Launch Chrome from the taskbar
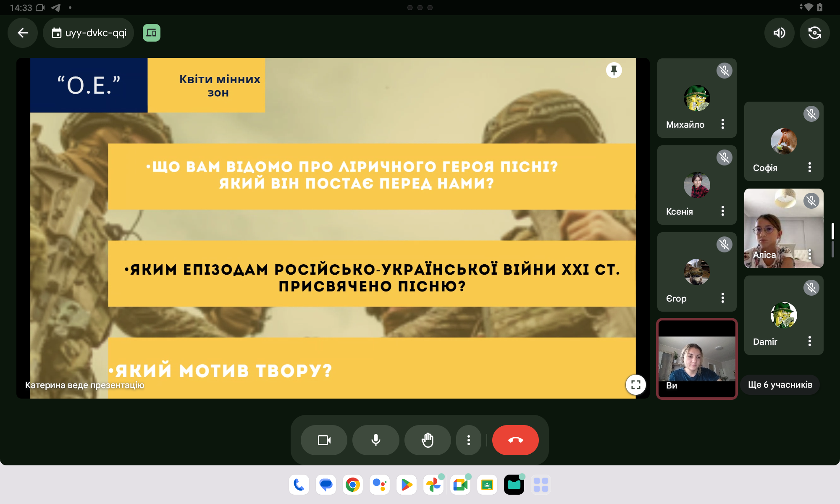840x504 pixels. click(x=353, y=485)
